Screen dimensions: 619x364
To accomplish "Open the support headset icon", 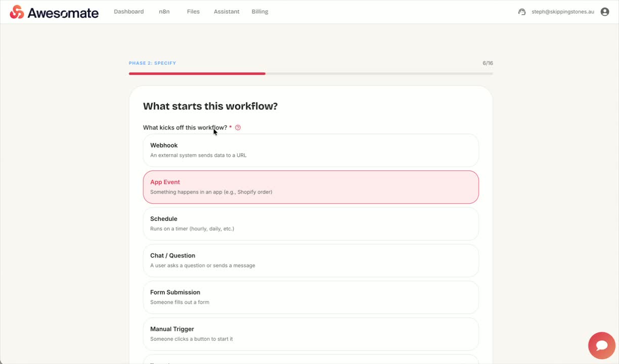I will coord(522,12).
